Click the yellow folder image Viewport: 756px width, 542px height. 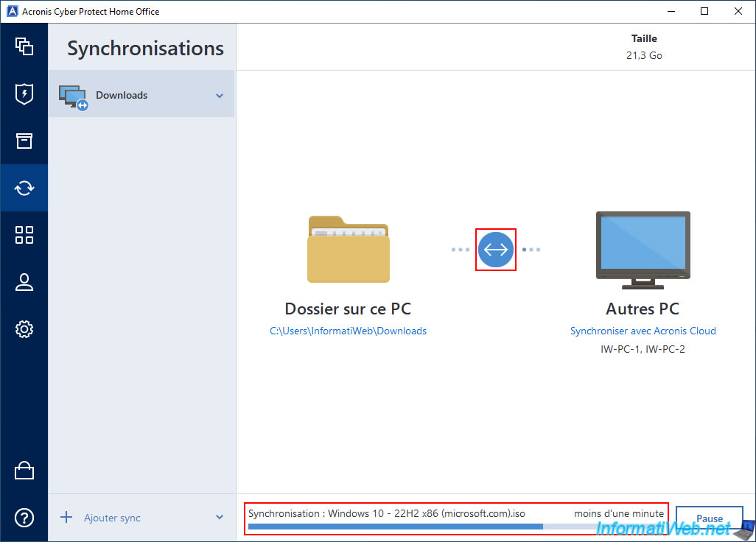[348, 249]
